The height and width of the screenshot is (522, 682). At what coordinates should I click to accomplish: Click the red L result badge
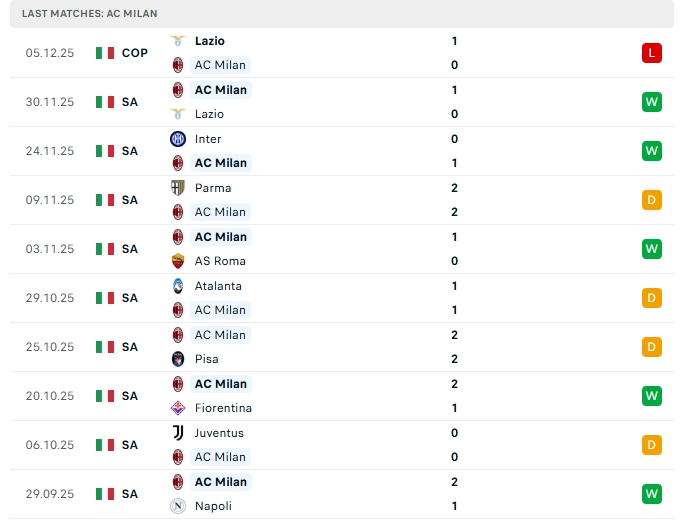point(652,53)
